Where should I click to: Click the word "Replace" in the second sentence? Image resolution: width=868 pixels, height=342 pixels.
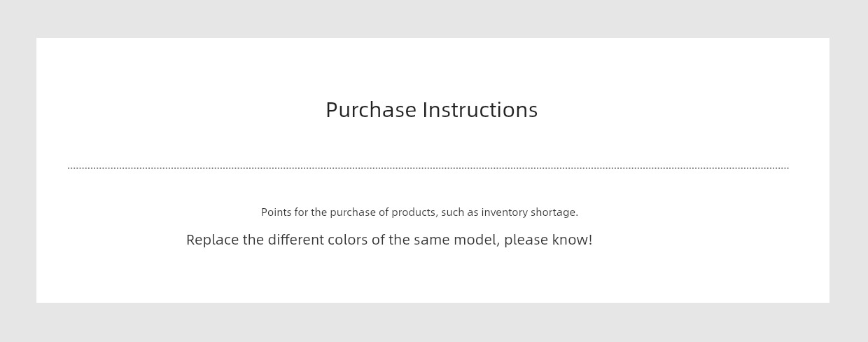(212, 240)
